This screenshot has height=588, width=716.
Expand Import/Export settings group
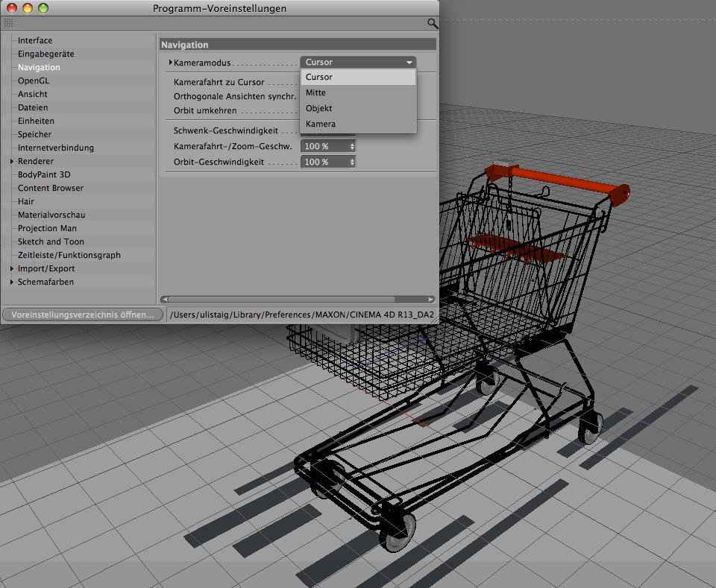(12, 269)
